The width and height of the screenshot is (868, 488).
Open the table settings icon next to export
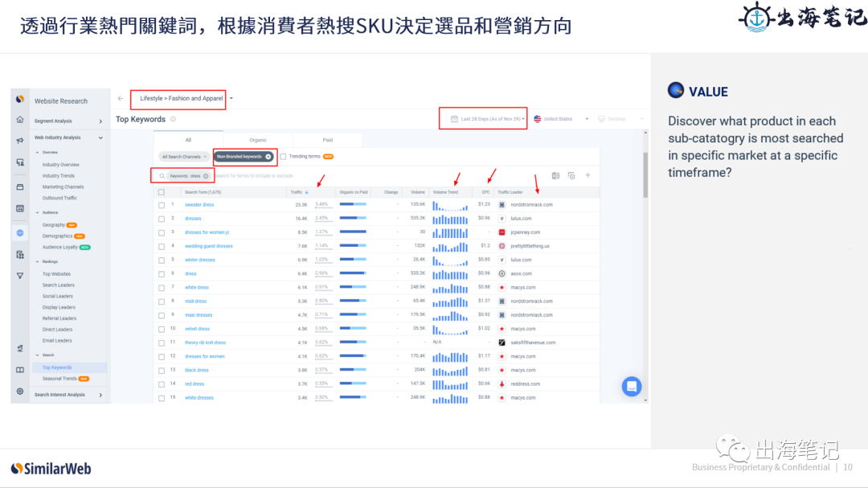coord(571,176)
